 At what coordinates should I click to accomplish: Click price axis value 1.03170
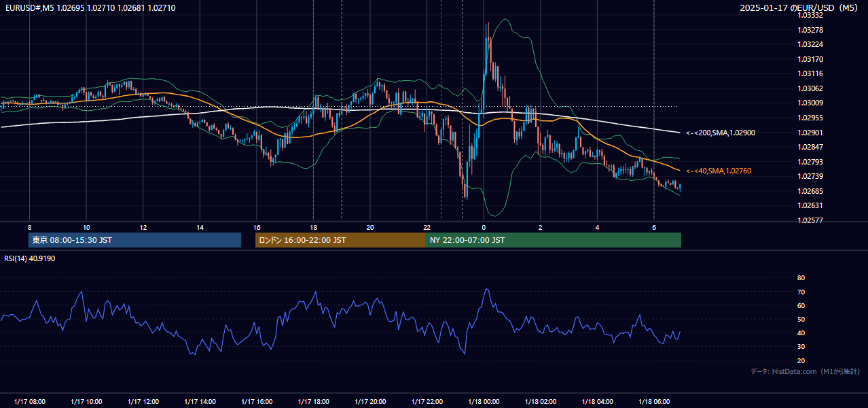tap(810, 59)
